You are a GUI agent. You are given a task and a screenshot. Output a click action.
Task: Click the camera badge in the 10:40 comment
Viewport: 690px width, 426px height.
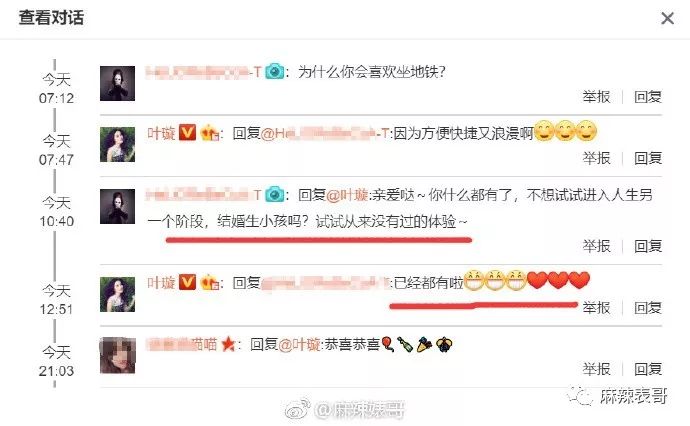point(275,194)
